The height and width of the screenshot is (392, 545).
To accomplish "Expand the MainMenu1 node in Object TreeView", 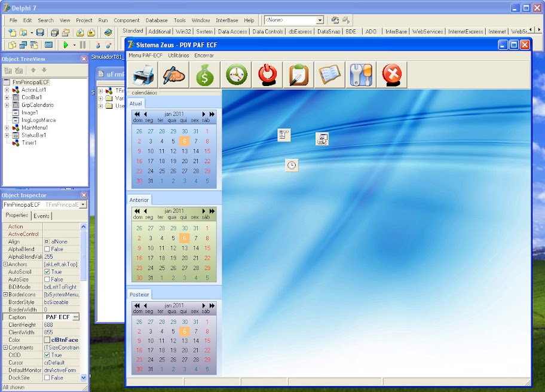I will click(x=7, y=127).
